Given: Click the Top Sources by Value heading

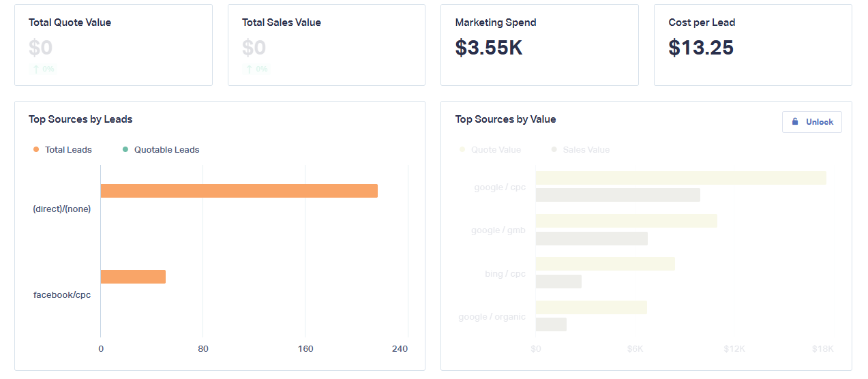Looking at the screenshot, I should click(505, 119).
